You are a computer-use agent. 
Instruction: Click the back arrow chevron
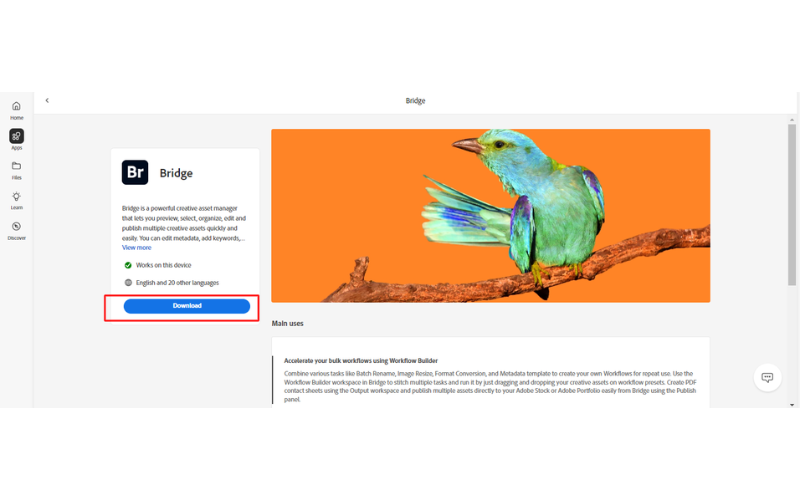(47, 101)
